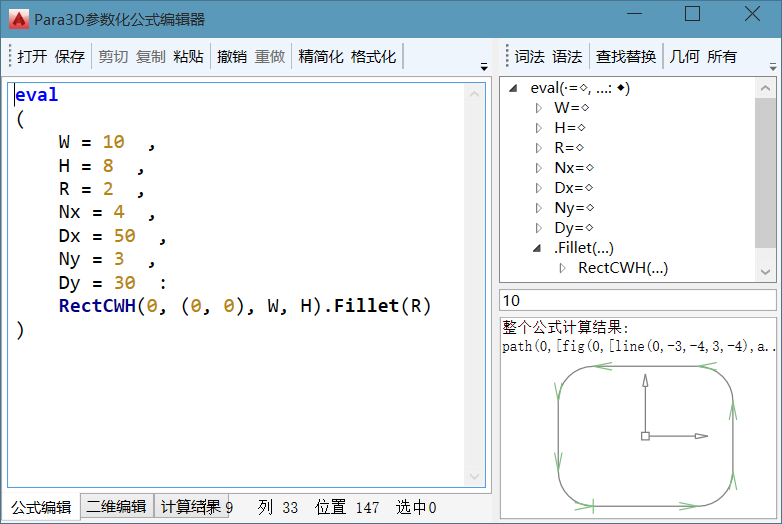This screenshot has height=524, width=782.
Task: Expand the Ny= tree node
Action: click(539, 207)
